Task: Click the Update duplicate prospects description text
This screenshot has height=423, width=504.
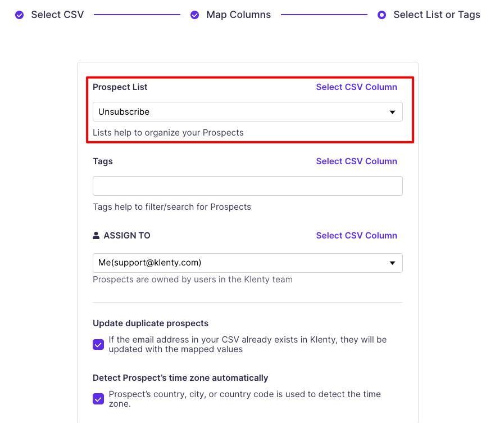Action: tap(247, 344)
